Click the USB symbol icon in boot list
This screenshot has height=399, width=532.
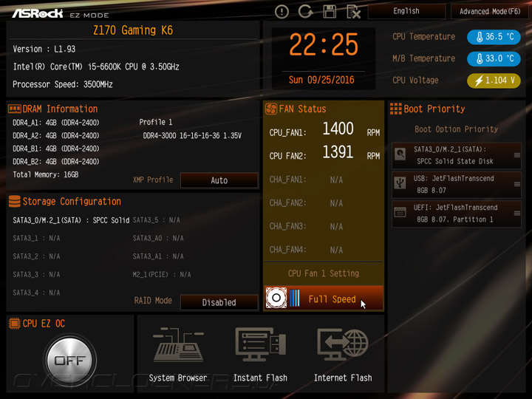pos(400,183)
